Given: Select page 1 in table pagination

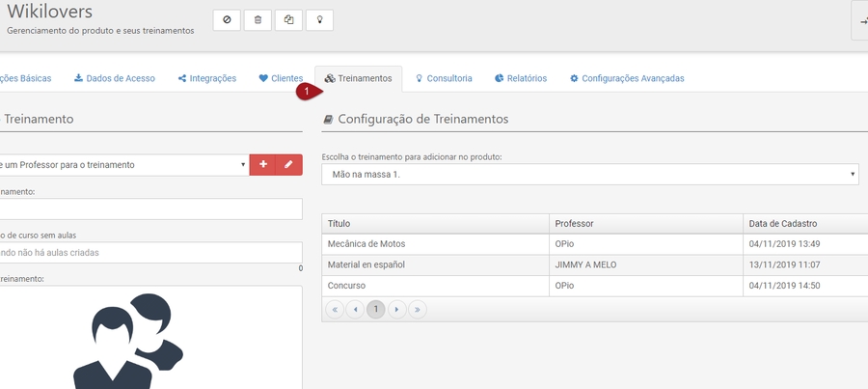Looking at the screenshot, I should pos(376,310).
